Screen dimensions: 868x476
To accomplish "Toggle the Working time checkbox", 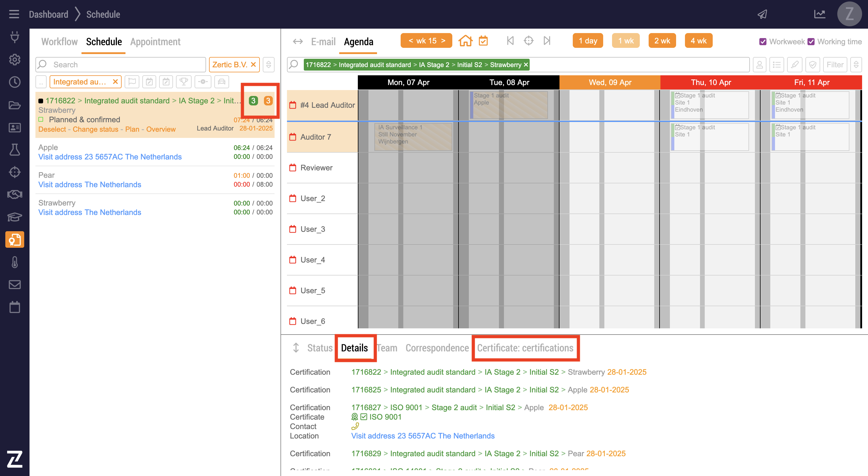I will point(811,42).
